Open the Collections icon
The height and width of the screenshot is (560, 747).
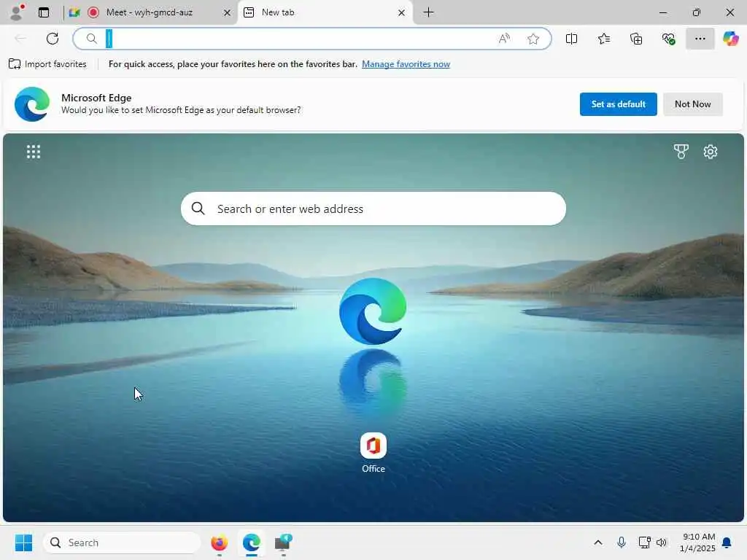[x=636, y=39]
